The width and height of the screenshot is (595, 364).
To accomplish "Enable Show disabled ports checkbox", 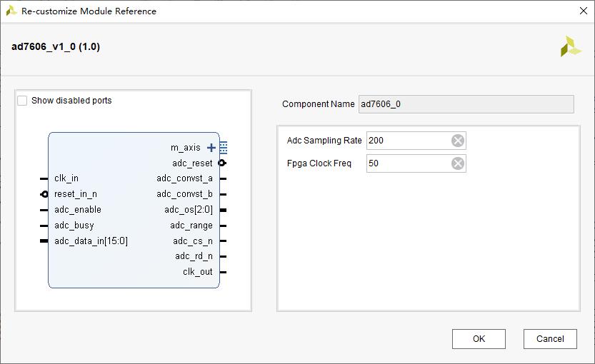I will [22, 101].
